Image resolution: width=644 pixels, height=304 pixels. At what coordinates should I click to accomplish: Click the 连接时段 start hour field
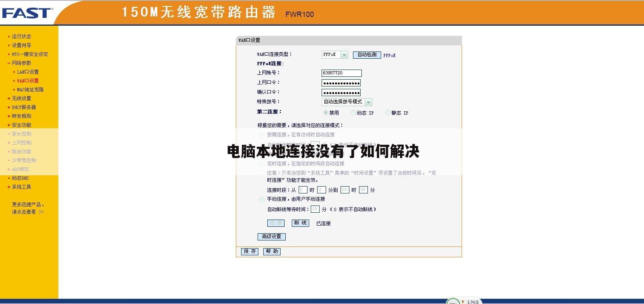303,190
